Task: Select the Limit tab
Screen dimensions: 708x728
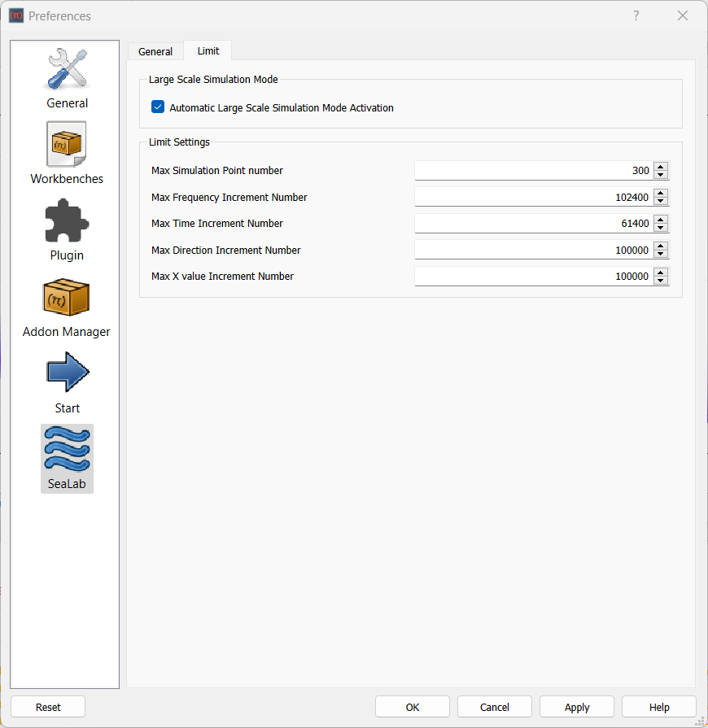Action: 208,50
